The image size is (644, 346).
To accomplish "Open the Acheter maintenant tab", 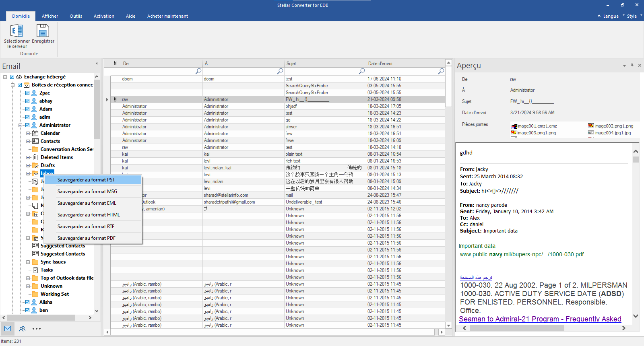I will pos(167,16).
